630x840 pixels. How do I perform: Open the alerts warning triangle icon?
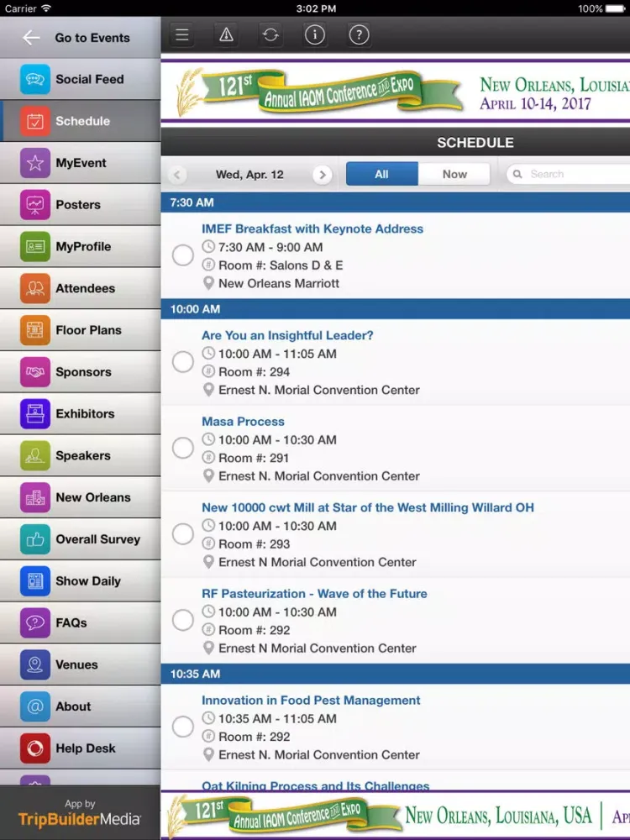226,34
